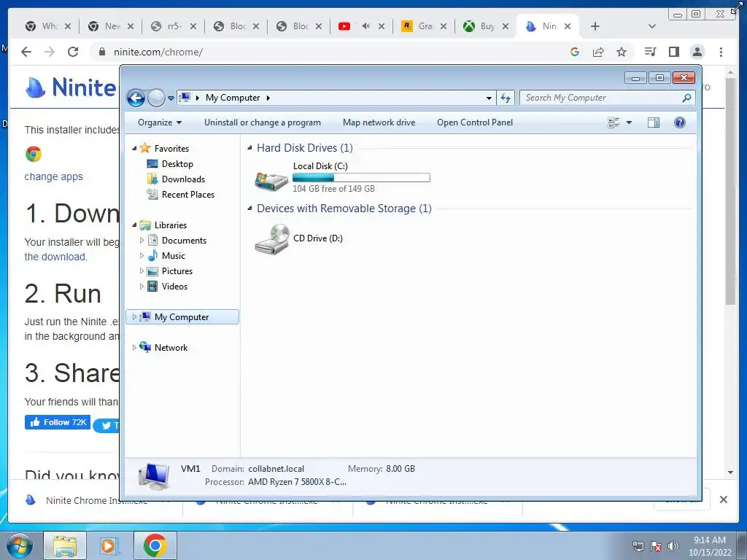Click the search magnifier icon in Explorer

click(x=686, y=98)
